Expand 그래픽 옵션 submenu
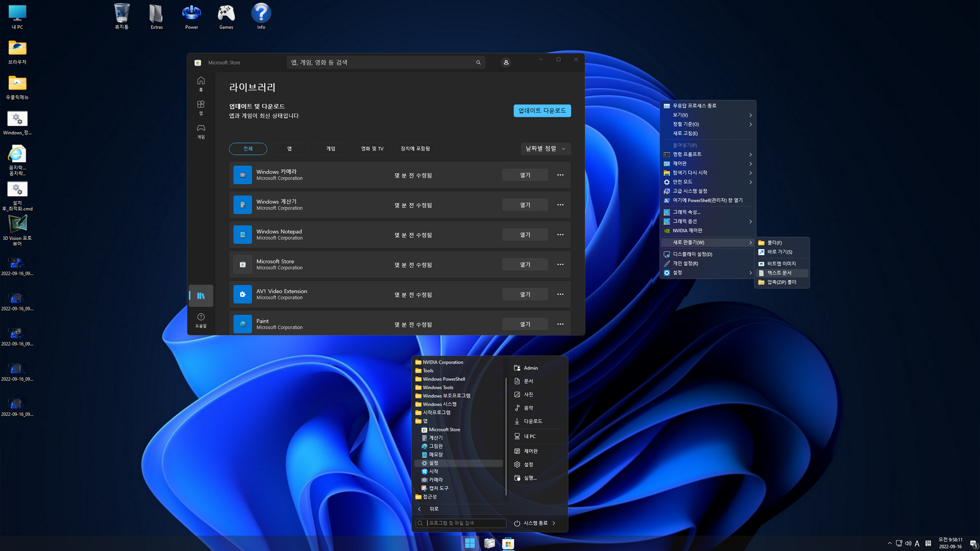Viewport: 980px width, 551px height. pos(708,221)
